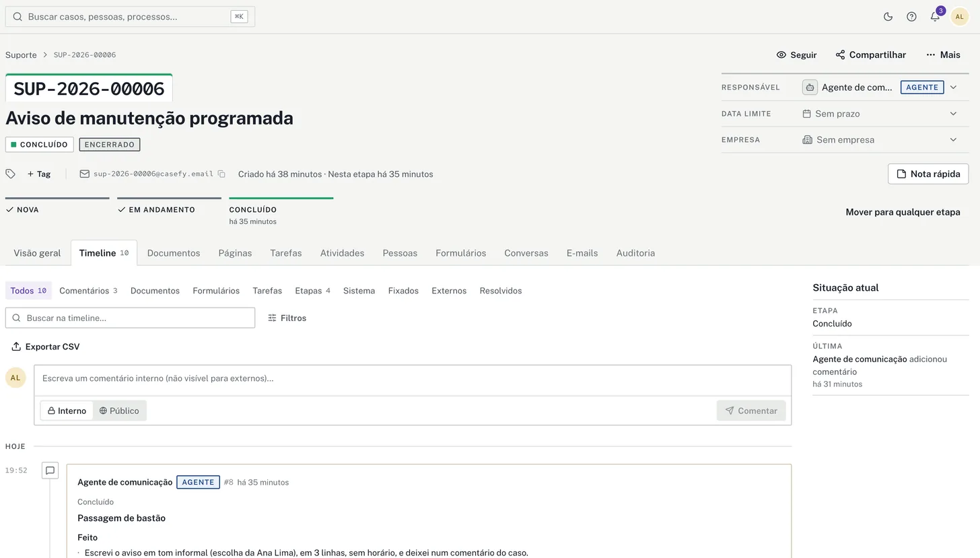Click the internal comment text box
The image size is (980, 558).
(x=413, y=379)
